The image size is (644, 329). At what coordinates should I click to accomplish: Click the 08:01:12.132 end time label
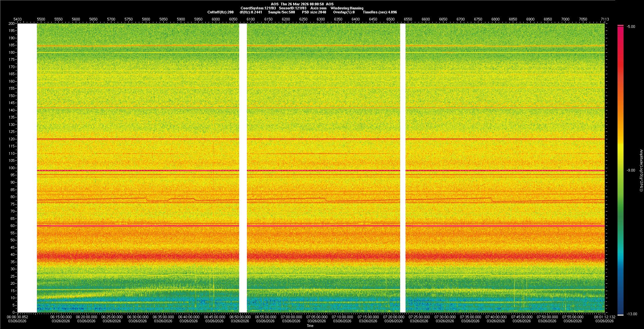coord(604,317)
